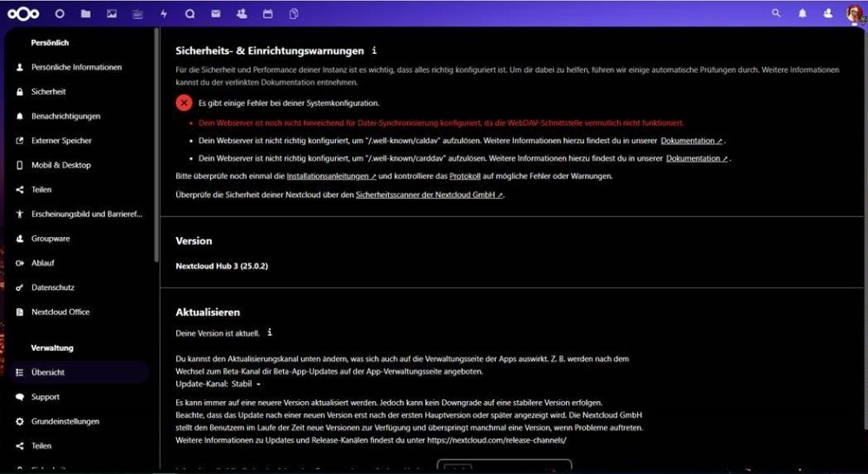Open the Talk chat app icon

[190, 13]
